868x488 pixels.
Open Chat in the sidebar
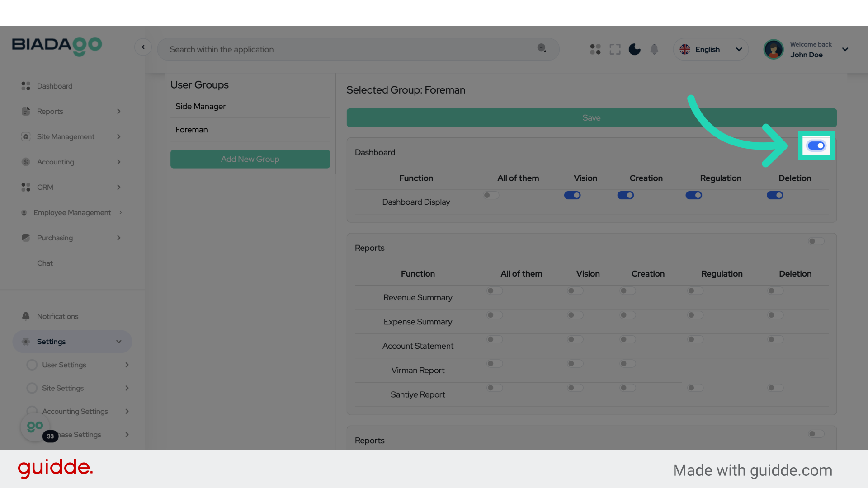click(45, 263)
